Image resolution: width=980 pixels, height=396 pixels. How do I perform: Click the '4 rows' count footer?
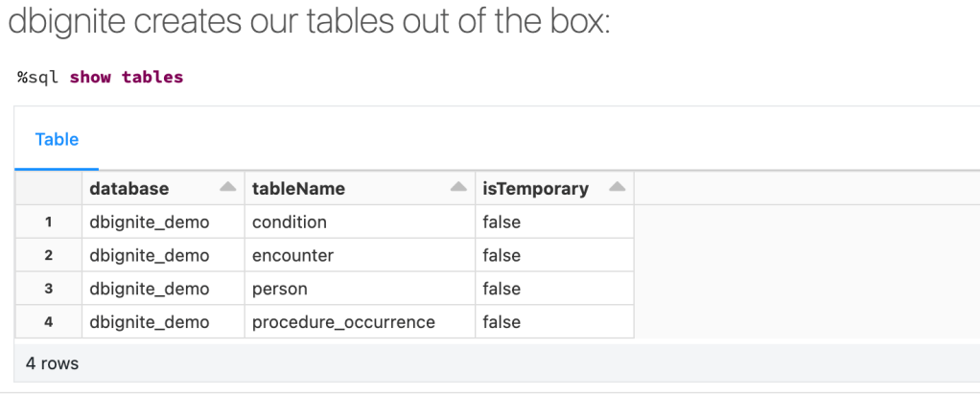(53, 364)
